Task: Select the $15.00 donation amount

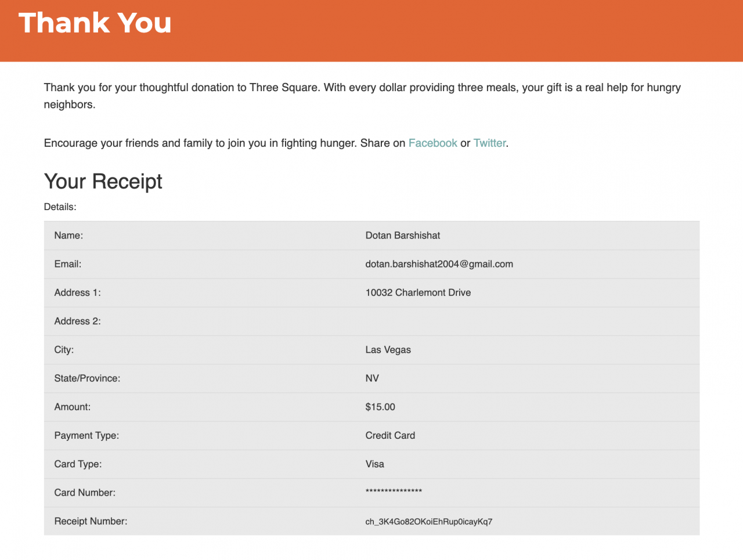Action: [x=380, y=407]
